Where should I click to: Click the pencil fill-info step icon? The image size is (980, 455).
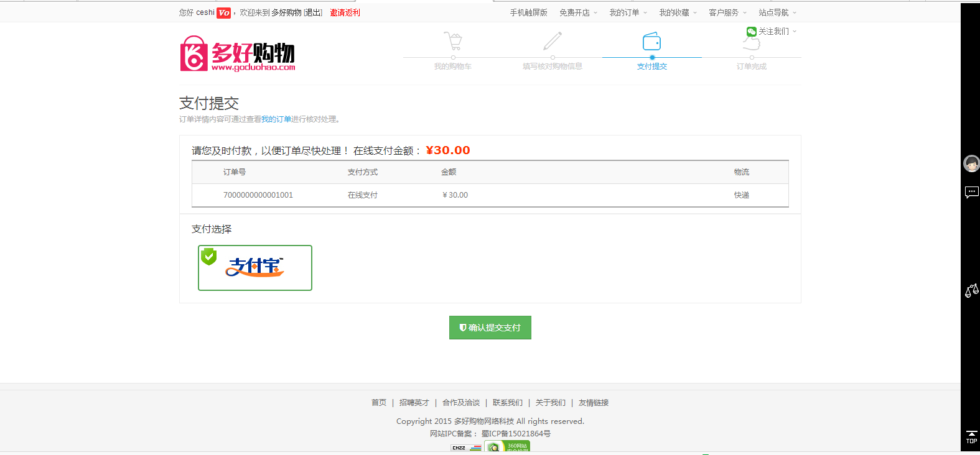point(553,41)
